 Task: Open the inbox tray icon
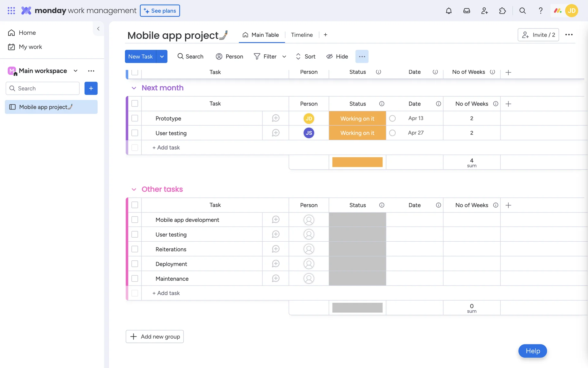point(466,11)
